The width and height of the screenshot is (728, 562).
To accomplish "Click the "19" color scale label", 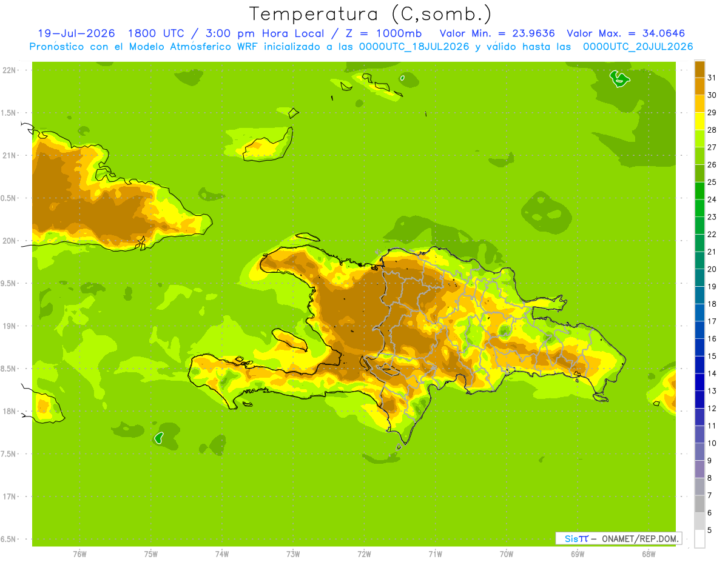I will pyautogui.click(x=712, y=287).
